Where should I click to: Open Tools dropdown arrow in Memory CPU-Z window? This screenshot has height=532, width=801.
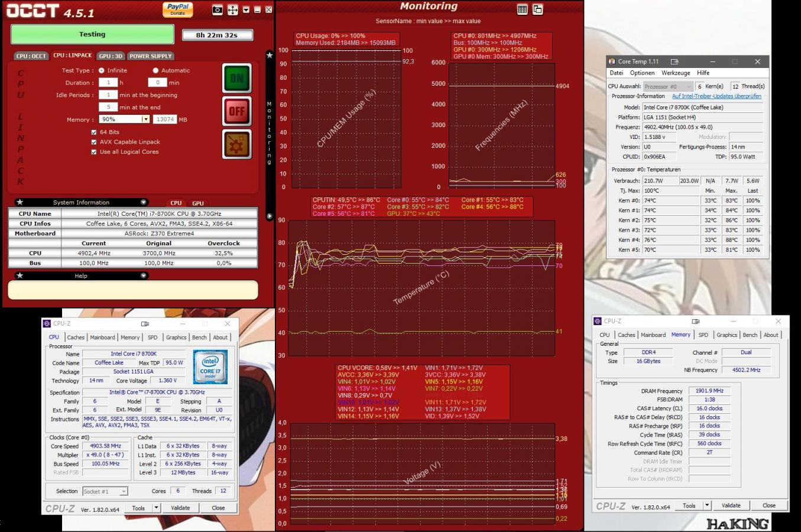[x=707, y=505]
